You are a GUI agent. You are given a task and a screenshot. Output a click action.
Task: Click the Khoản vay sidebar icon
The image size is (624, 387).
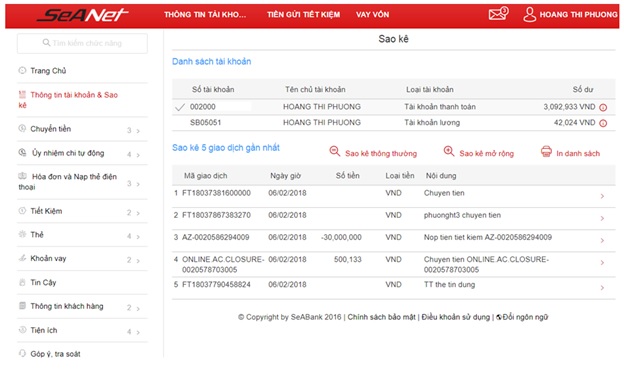click(22, 258)
